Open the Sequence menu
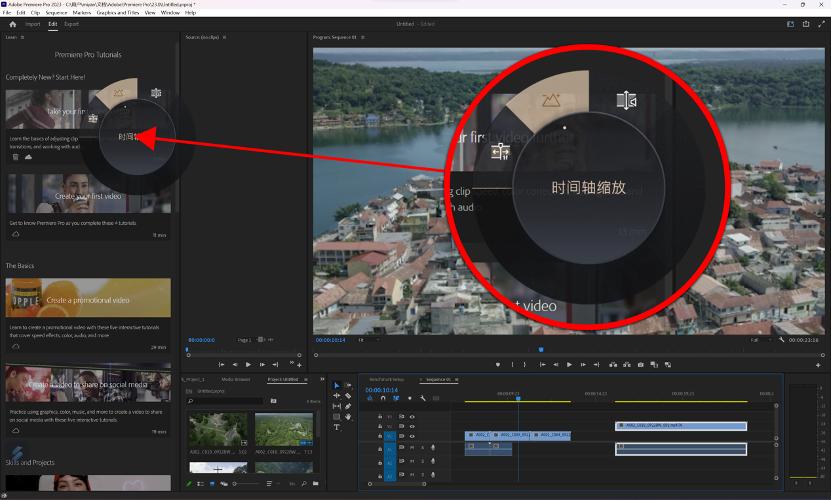This screenshot has height=500, width=832. click(56, 12)
